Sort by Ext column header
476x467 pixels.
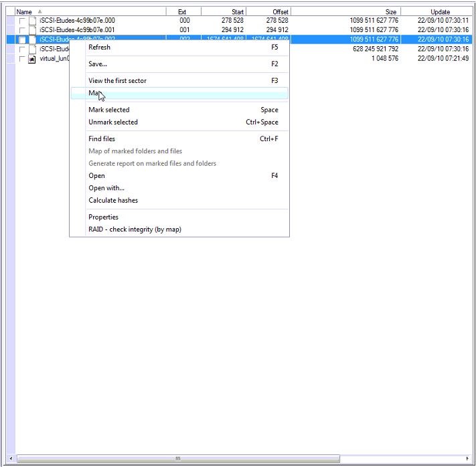(x=183, y=12)
